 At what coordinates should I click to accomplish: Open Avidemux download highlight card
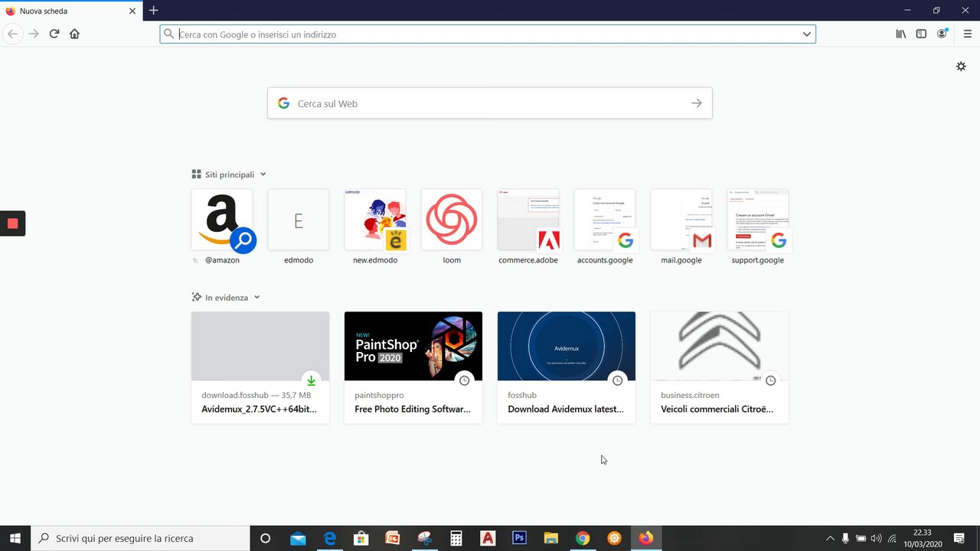coord(260,367)
